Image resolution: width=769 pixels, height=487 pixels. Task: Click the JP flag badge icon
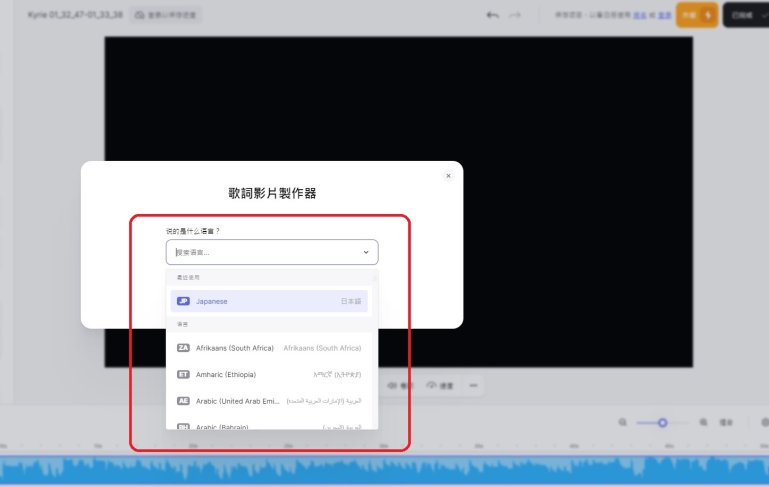click(x=183, y=301)
